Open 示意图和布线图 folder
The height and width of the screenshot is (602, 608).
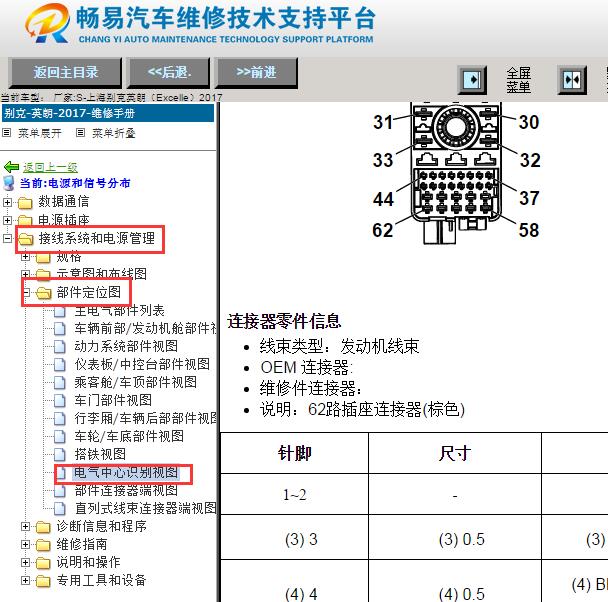(x=102, y=274)
